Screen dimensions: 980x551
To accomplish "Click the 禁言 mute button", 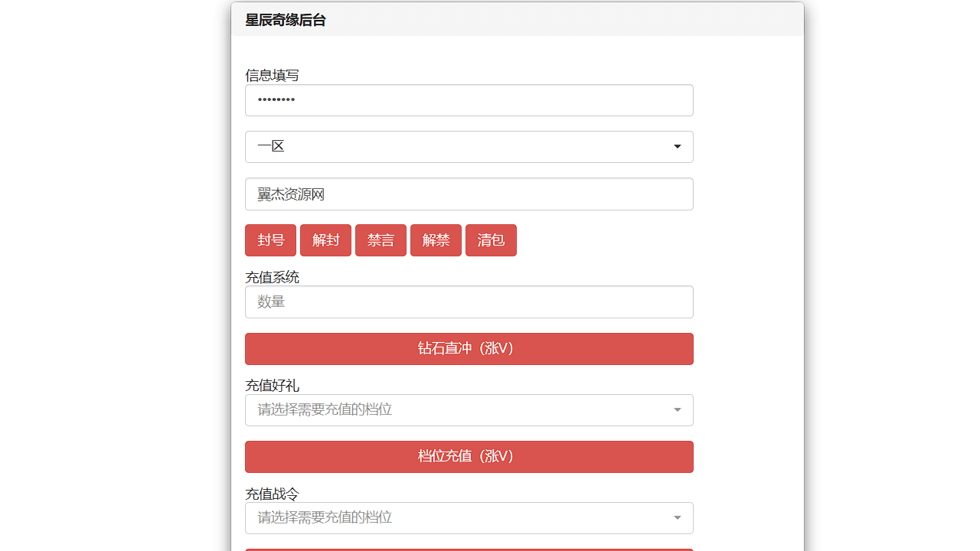I will pos(381,240).
